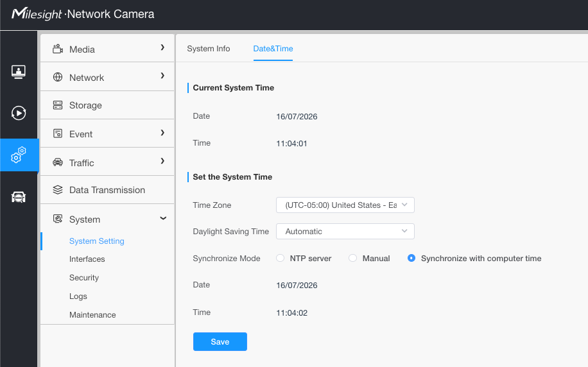Screen dimensions: 588x367
Task: Expand the Event menu chevron
Action: (x=162, y=133)
